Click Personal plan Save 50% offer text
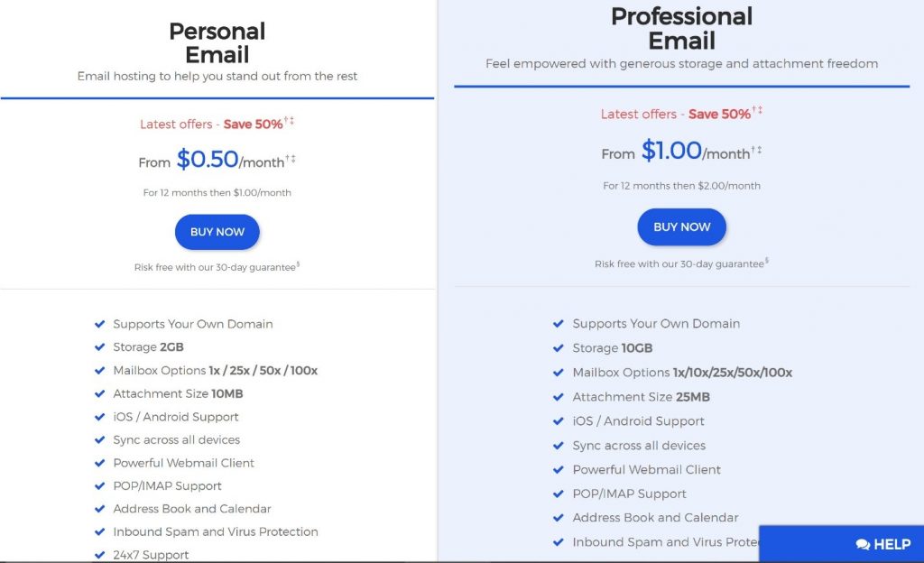The width and height of the screenshot is (924, 563). tap(253, 124)
